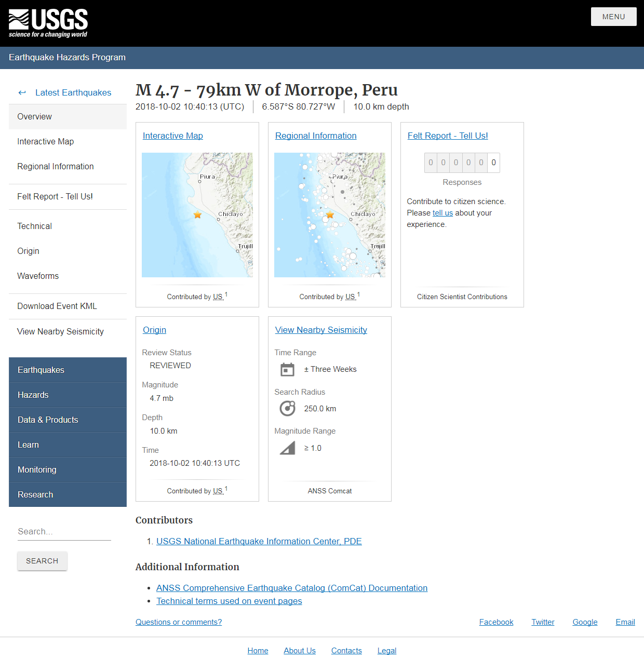Click the calendar icon under Time Range

[x=287, y=369]
